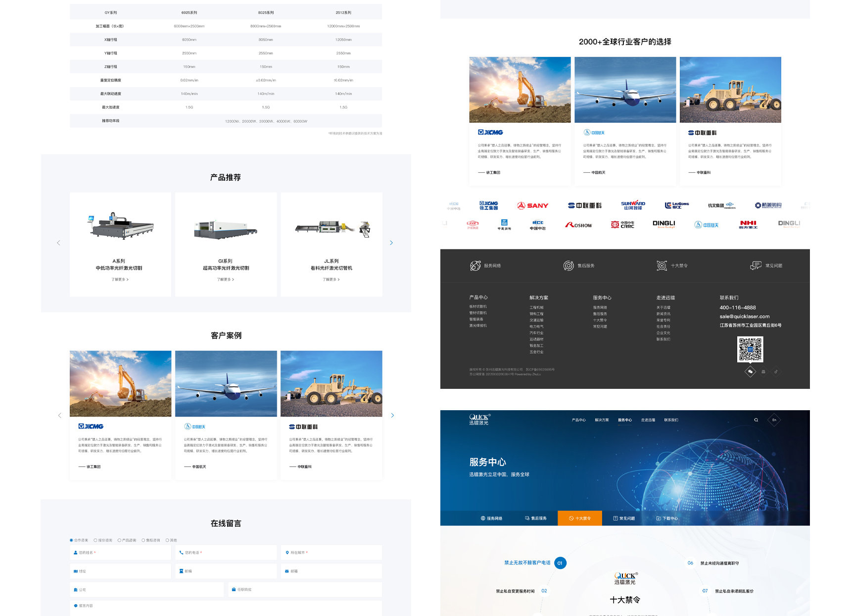Select the 合作咨询 radio button
851x616 pixels.
[71, 540]
